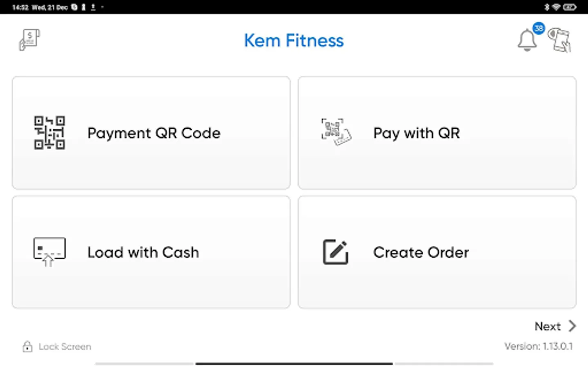588x368 pixels.
Task: Click the right chevron arrow next to Next
Action: [x=572, y=326]
